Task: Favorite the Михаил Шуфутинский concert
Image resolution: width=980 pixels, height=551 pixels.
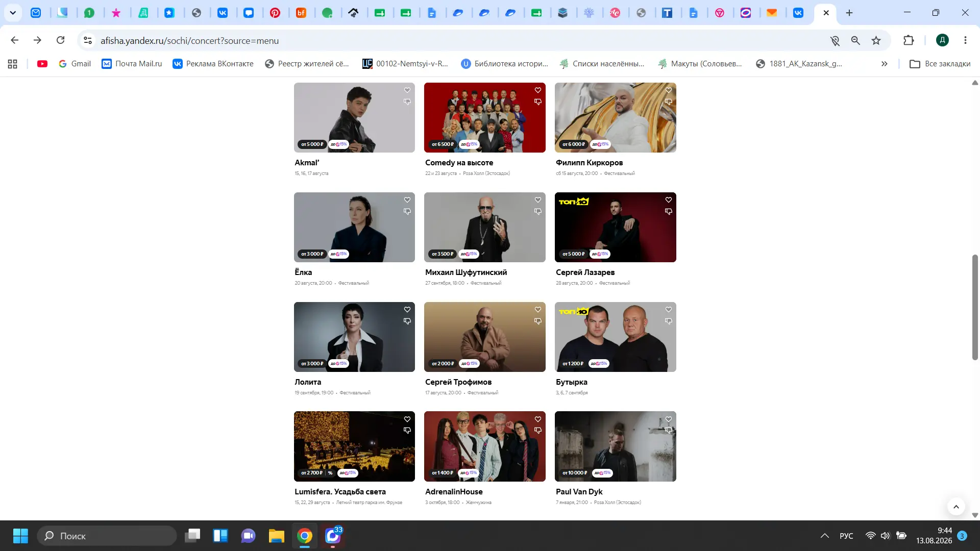Action: tap(538, 200)
